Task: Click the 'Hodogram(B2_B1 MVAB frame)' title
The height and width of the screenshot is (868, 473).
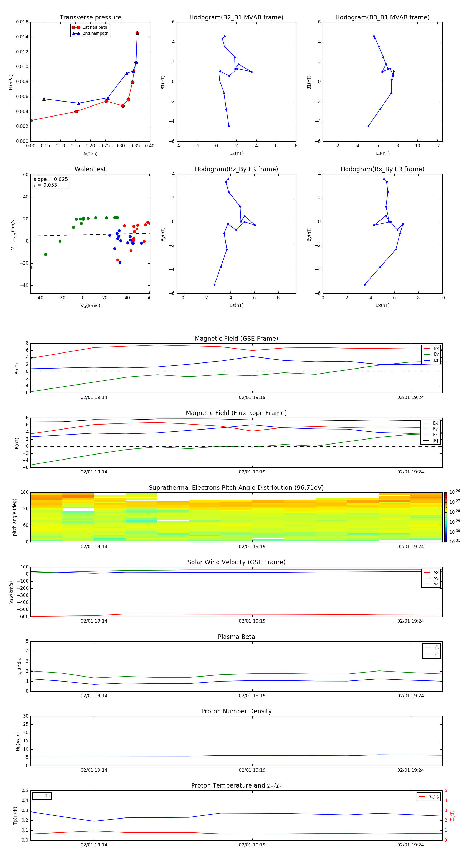Action: point(236,18)
